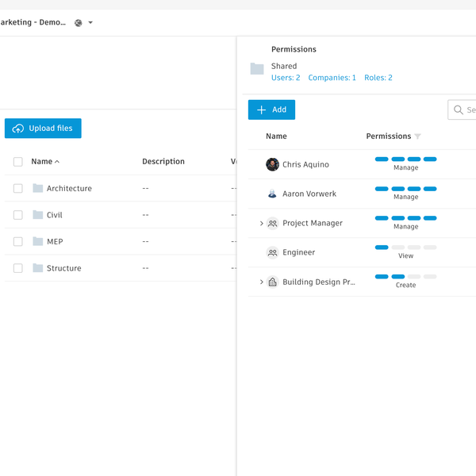Click the Shared folder icon
Screen dimensions: 476x476
(257, 69)
